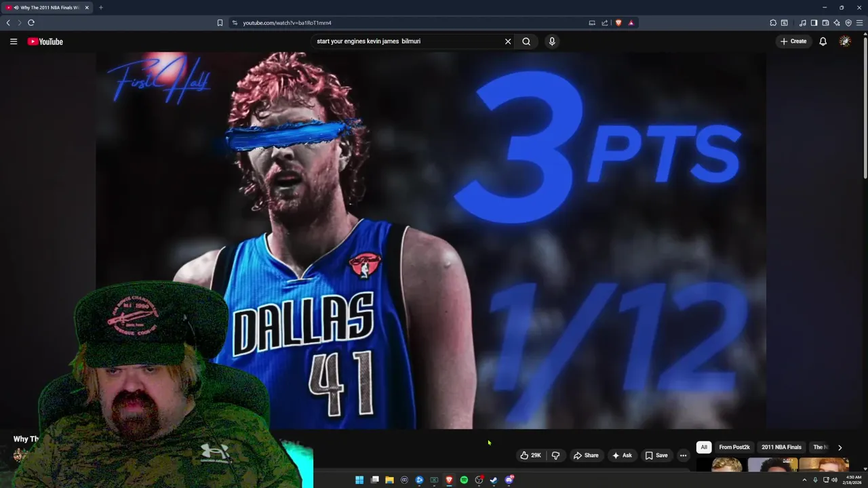Open the volume control in system tray
The height and width of the screenshot is (488, 868).
tap(834, 480)
